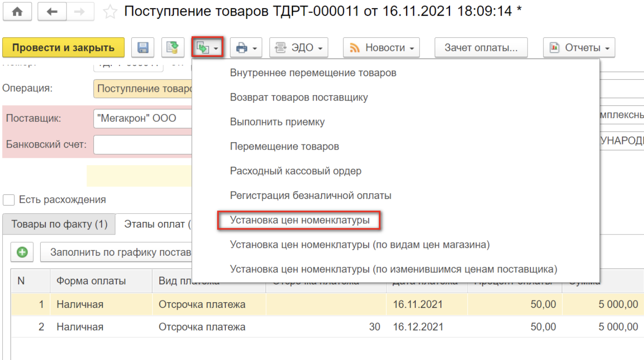Screen dimensions: 644x360
Task: Select Наличная cell in row 1
Action: coord(101,304)
